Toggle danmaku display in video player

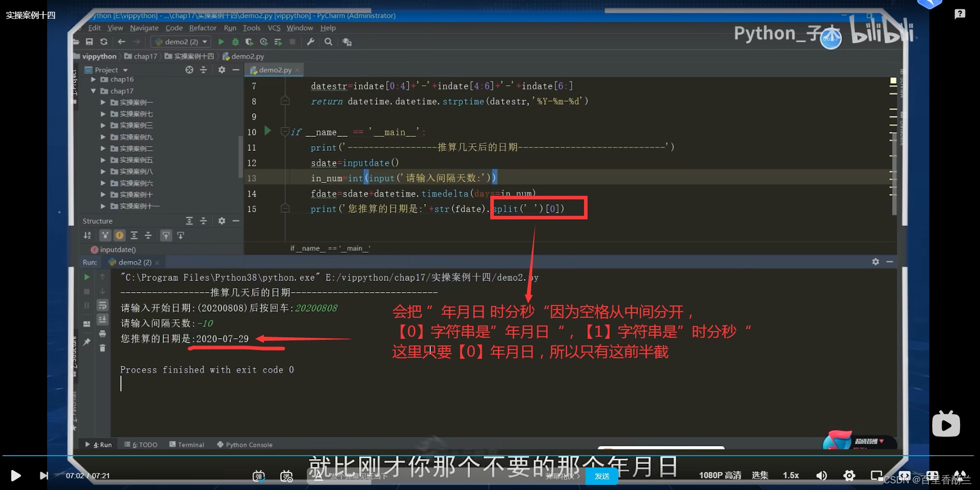tap(259, 476)
